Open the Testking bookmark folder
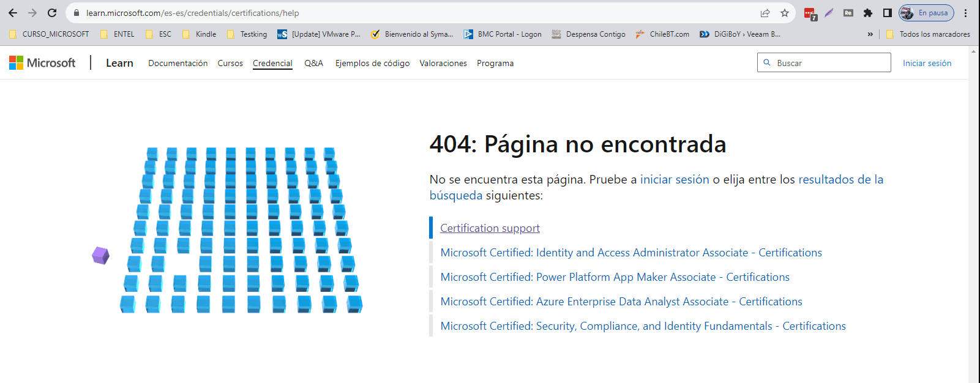Image resolution: width=980 pixels, height=383 pixels. pos(247,34)
